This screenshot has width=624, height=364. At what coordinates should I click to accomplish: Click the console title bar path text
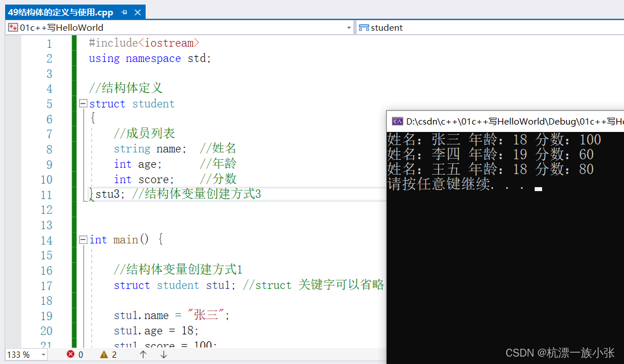click(515, 121)
